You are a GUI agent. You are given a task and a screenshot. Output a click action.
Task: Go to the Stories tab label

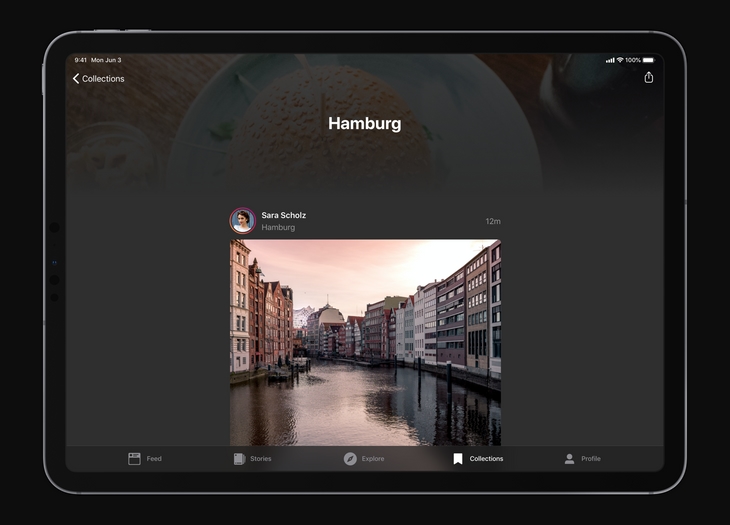(260, 459)
